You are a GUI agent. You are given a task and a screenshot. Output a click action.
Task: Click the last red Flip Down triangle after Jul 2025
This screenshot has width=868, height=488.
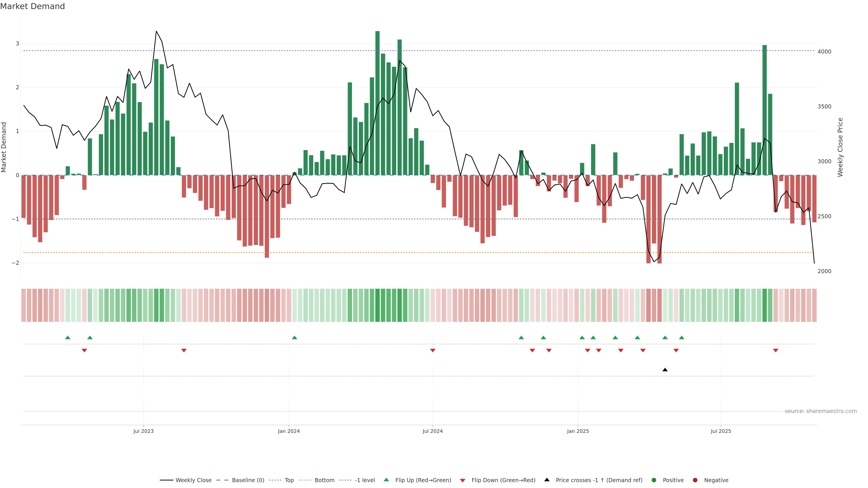click(x=775, y=351)
